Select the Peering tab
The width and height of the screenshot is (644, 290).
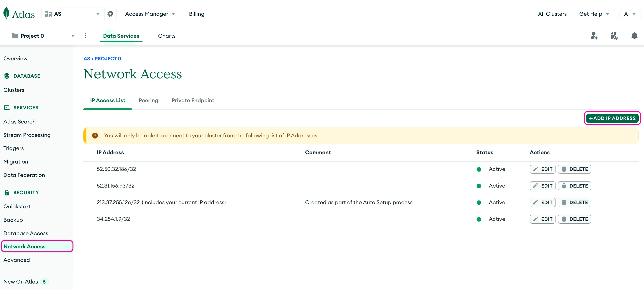148,100
